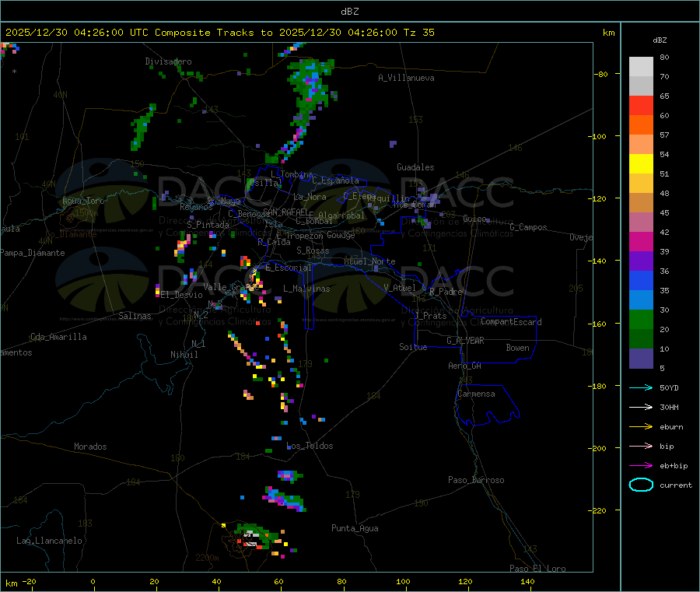This screenshot has width=700, height=592.
Task: Pick the bright yellow 51-54 dBZ swatch
Action: coord(641,164)
